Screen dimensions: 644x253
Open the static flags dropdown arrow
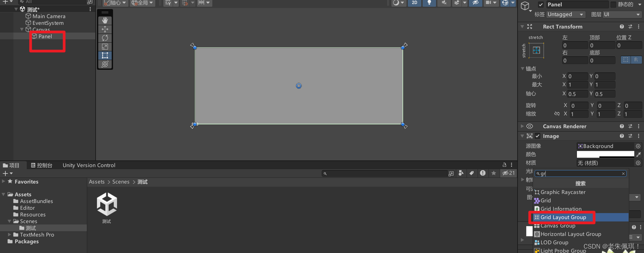point(640,5)
